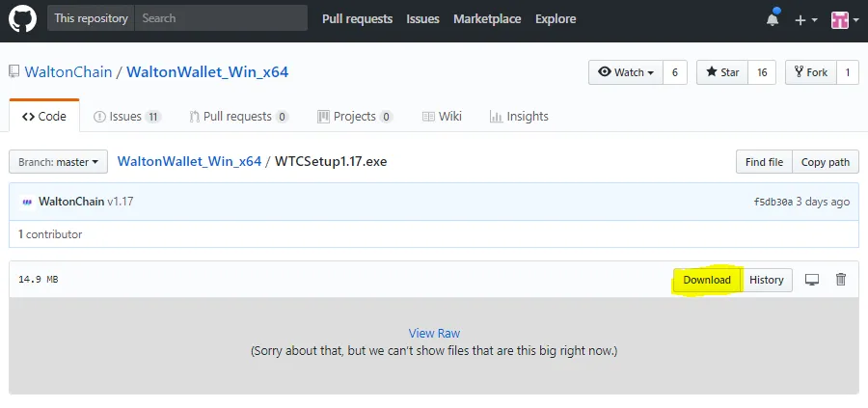Star the repository
868x408 pixels.
721,72
